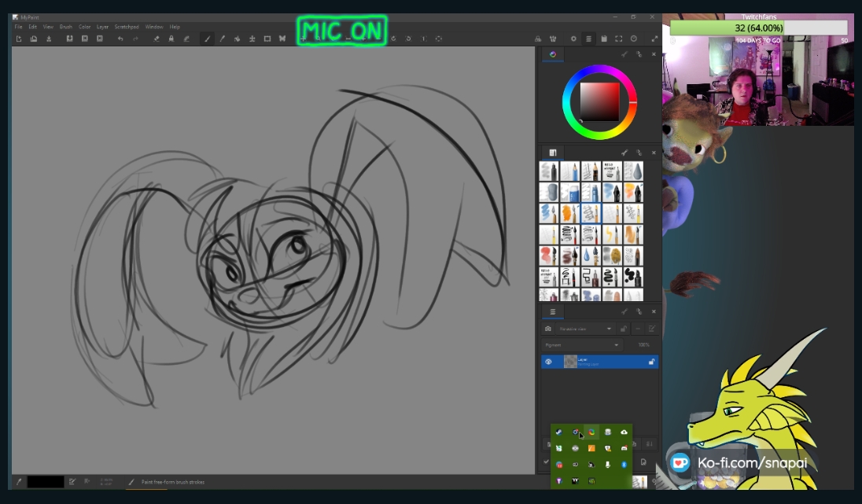Hide the Layer using its eye icon
Screen dimensions: 862x504
[x=548, y=362]
